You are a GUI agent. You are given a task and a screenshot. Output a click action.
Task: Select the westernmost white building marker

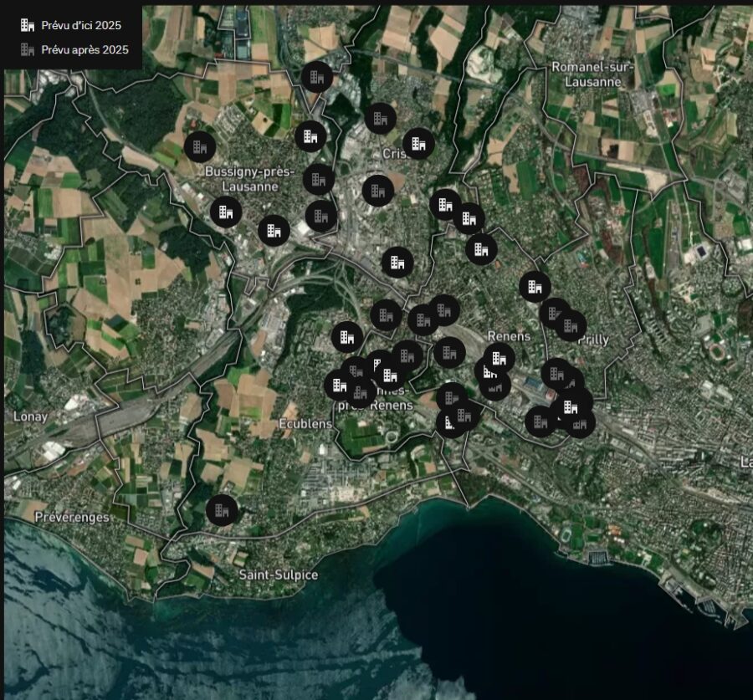(225, 212)
